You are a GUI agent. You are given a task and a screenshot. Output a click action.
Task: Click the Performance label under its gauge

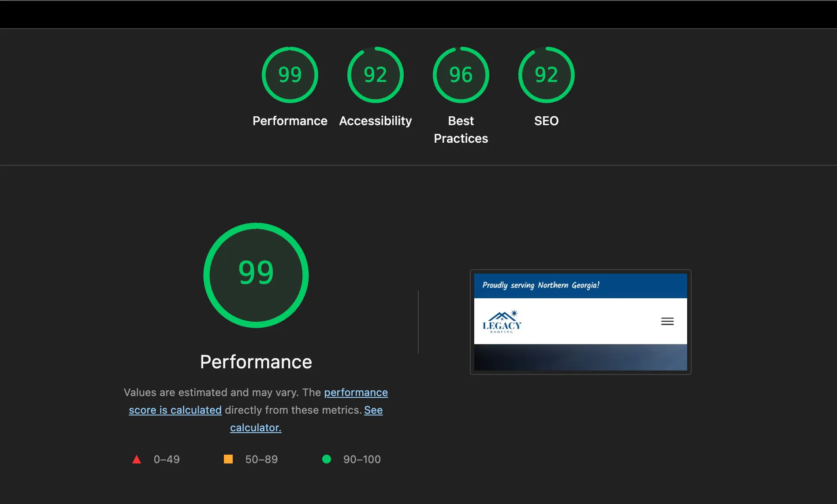pyautogui.click(x=290, y=121)
